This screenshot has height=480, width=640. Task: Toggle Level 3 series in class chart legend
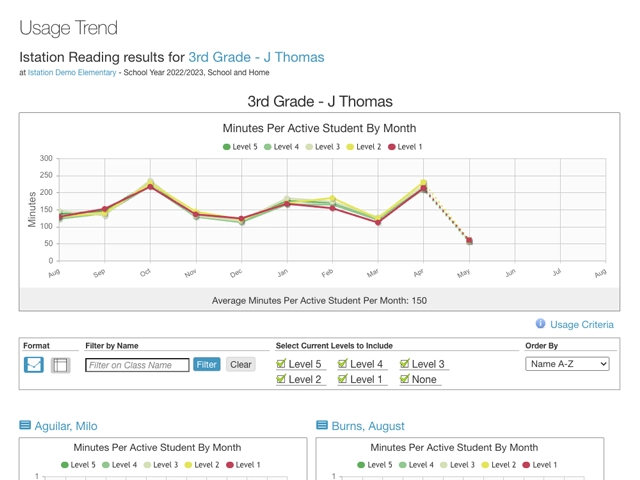click(x=323, y=147)
